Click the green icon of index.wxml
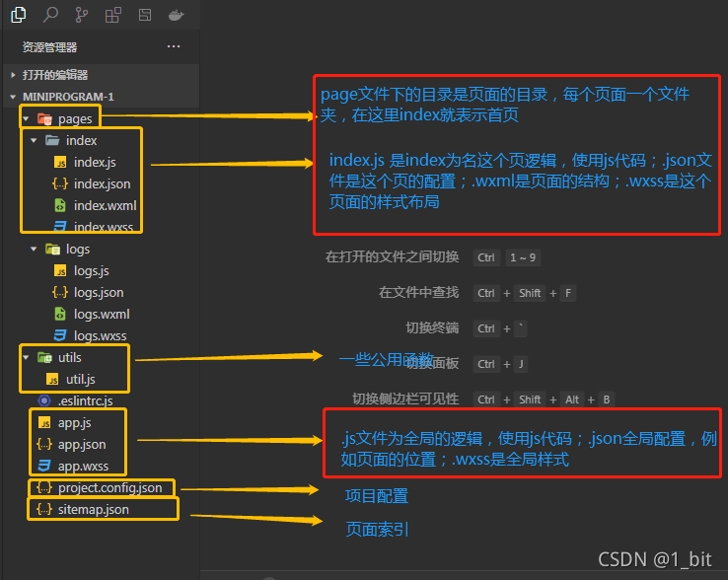The image size is (728, 580). 60,205
